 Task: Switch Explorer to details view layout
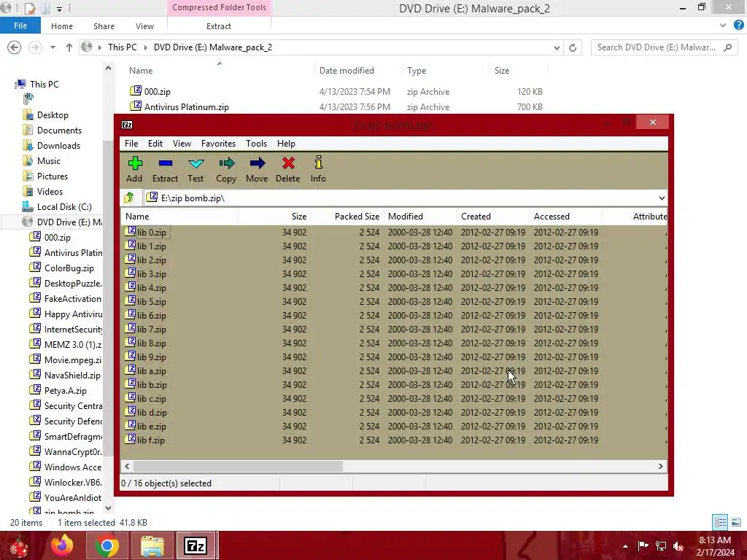(720, 522)
